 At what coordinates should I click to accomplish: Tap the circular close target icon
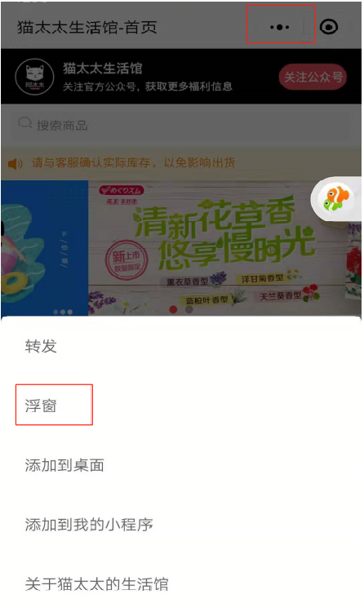coord(328,27)
